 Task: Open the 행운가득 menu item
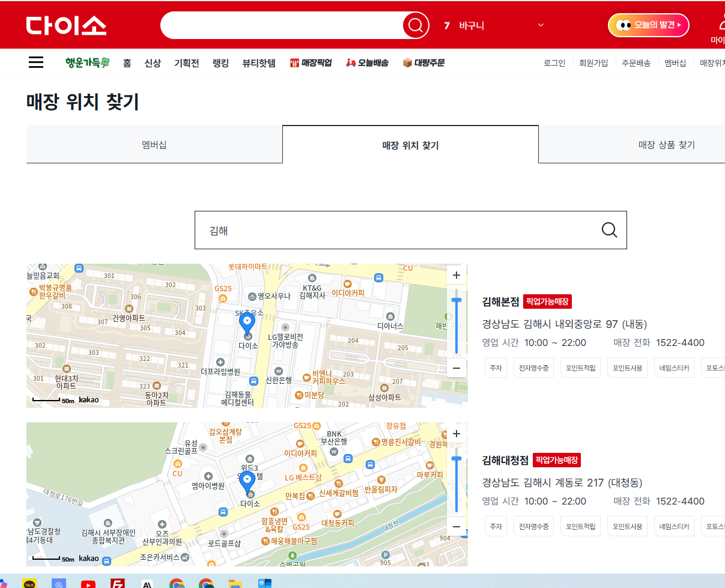(87, 62)
